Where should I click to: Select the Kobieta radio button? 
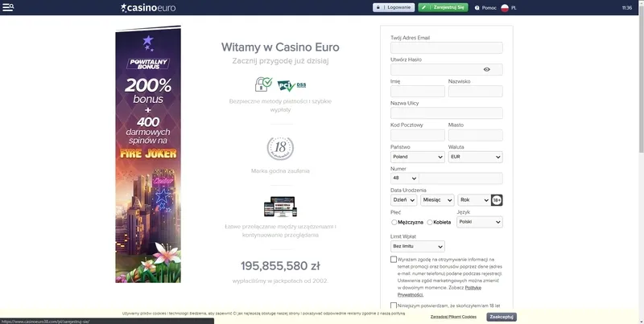[x=430, y=222]
